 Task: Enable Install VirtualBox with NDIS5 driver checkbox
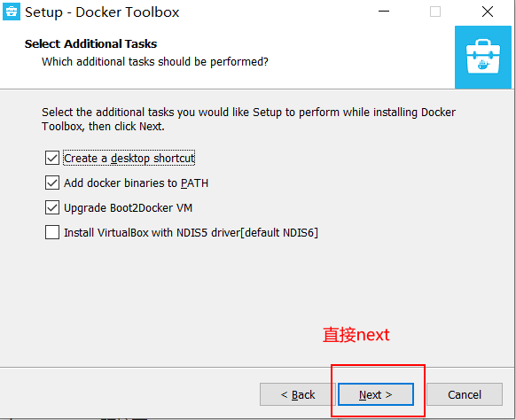pos(52,232)
